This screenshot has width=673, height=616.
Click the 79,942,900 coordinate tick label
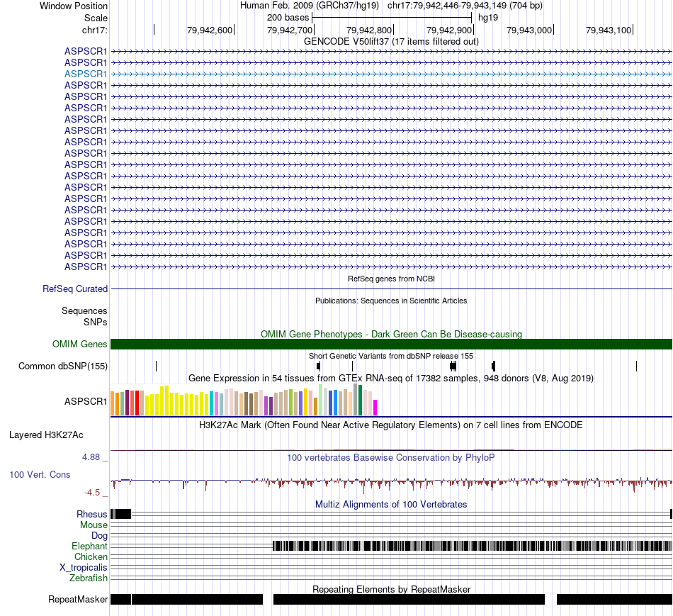pos(449,30)
